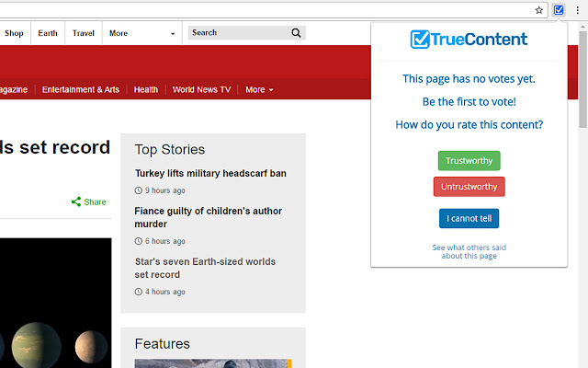Choose the I cannot tell button

469,219
